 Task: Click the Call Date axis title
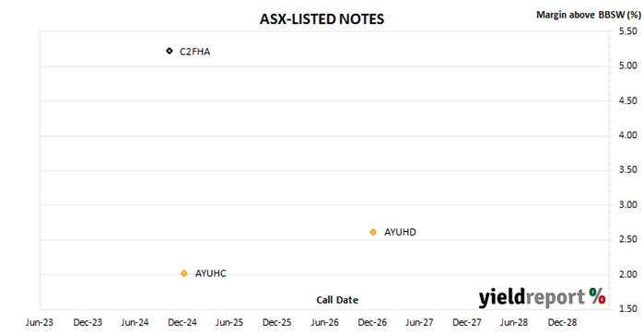(337, 300)
